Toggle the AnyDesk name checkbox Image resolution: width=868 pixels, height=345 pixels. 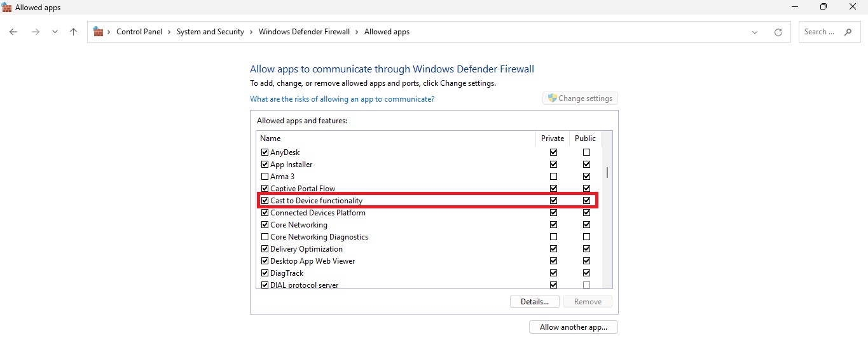click(265, 152)
